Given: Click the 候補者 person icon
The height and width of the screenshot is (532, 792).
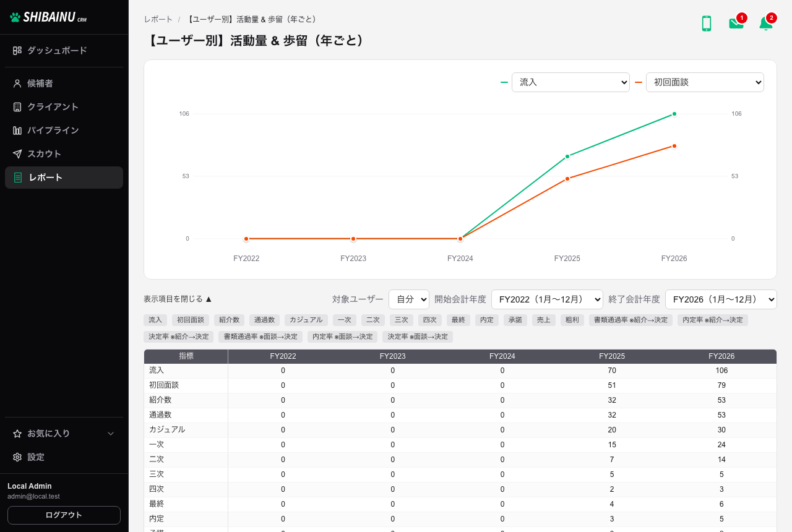Looking at the screenshot, I should (17, 84).
